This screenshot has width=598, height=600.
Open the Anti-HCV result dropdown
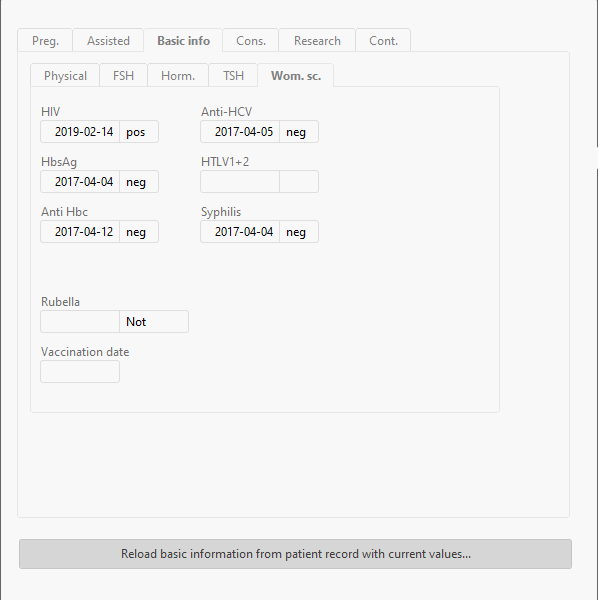point(299,132)
